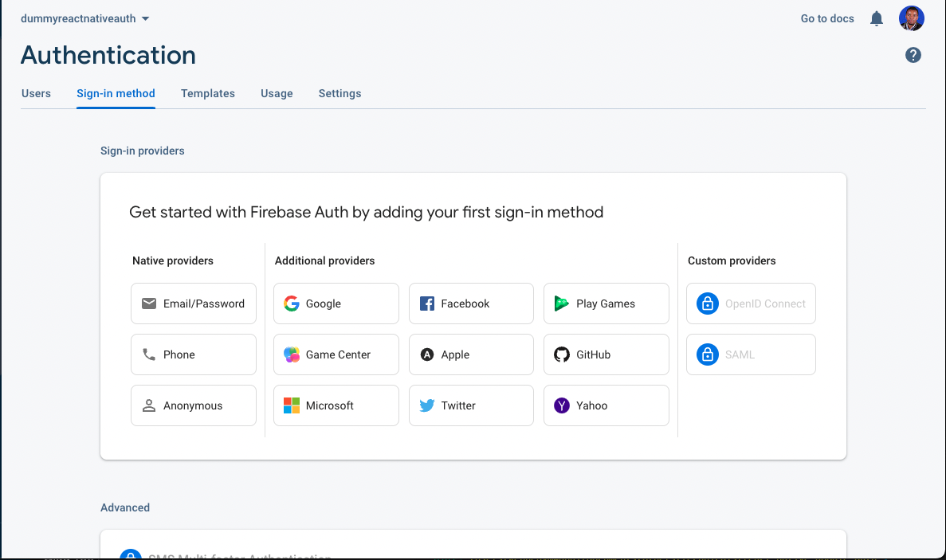
Task: Click the Game Center logo icon
Action: point(292,354)
